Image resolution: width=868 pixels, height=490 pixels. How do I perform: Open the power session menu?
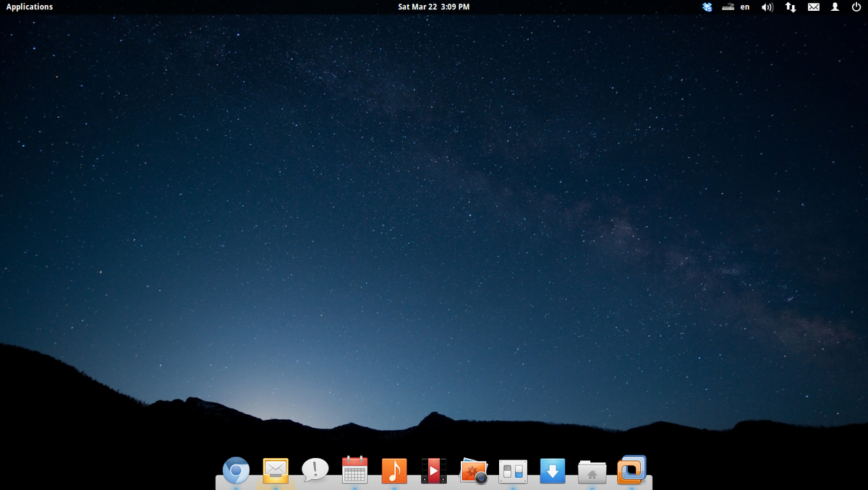[x=856, y=7]
